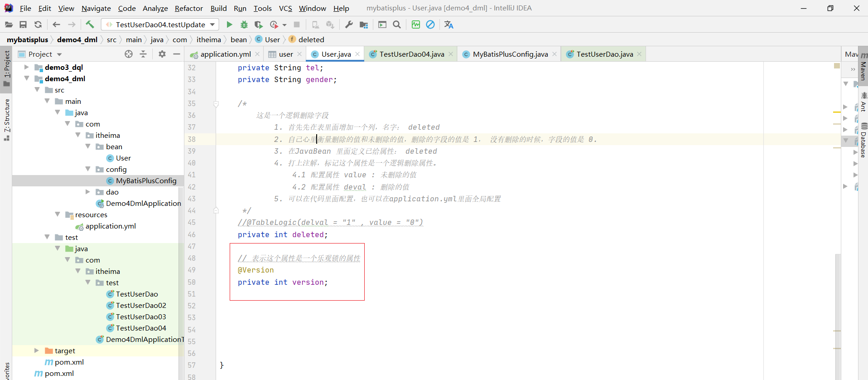This screenshot has height=380, width=868.
Task: Toggle the comment fold marker at line 35
Action: point(216,104)
